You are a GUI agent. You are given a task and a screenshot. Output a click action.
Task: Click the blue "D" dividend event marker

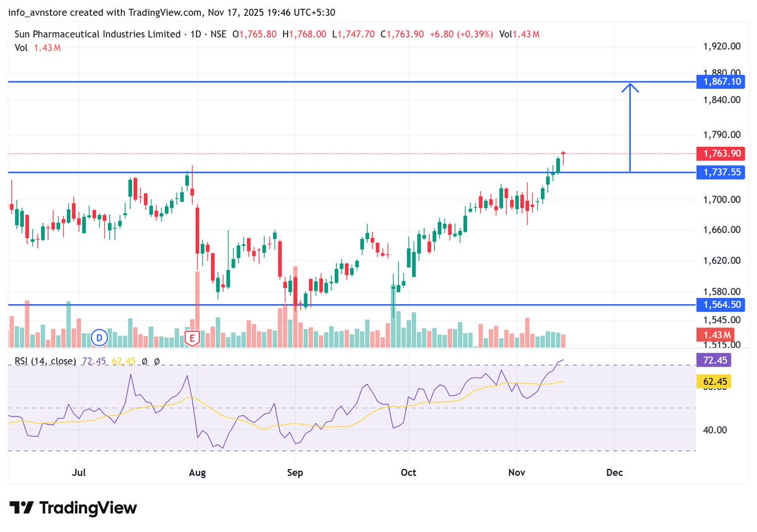[x=99, y=338]
